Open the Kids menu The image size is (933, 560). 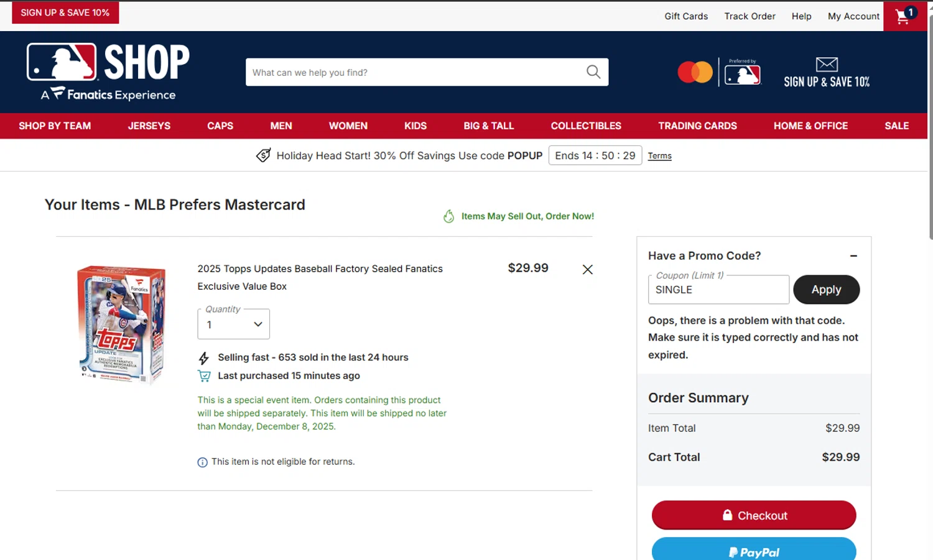point(415,126)
